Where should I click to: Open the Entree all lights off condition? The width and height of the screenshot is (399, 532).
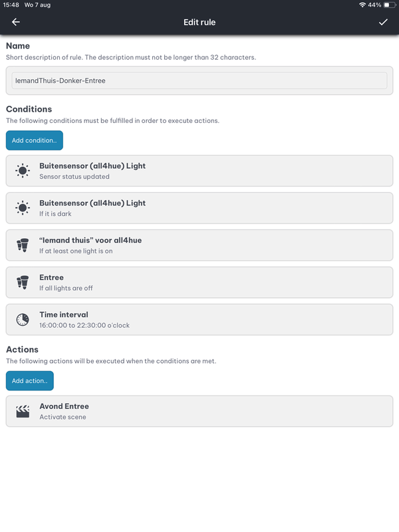[199, 283]
